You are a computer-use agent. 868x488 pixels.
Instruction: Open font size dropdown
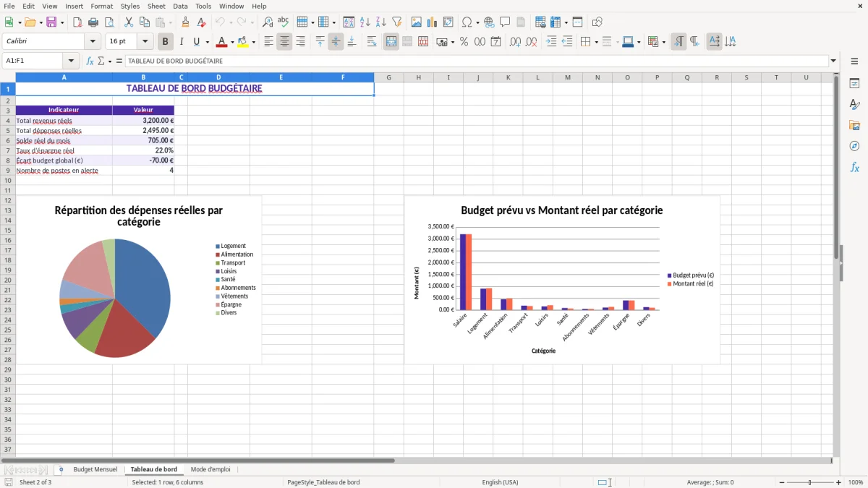click(x=145, y=42)
